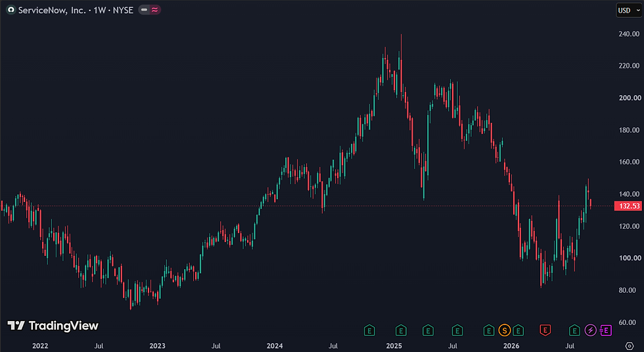
Task: Click the purple lightning bolt event marker
Action: coord(590,330)
